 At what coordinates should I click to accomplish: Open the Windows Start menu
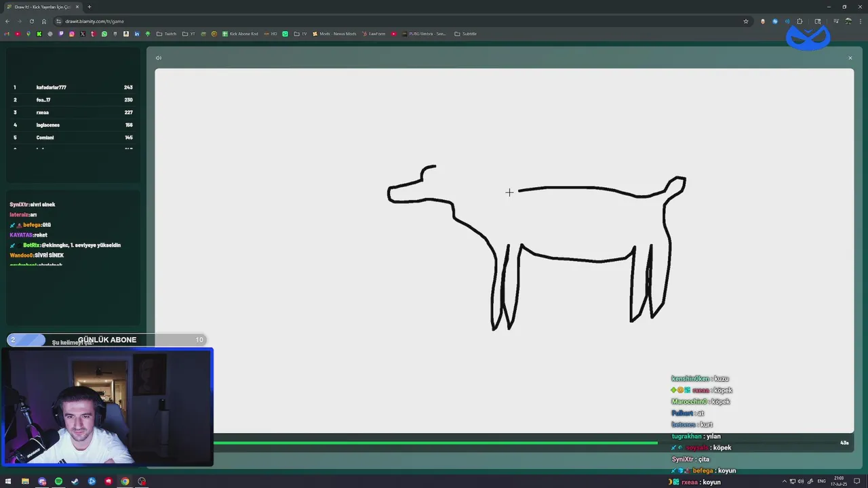[x=8, y=481]
